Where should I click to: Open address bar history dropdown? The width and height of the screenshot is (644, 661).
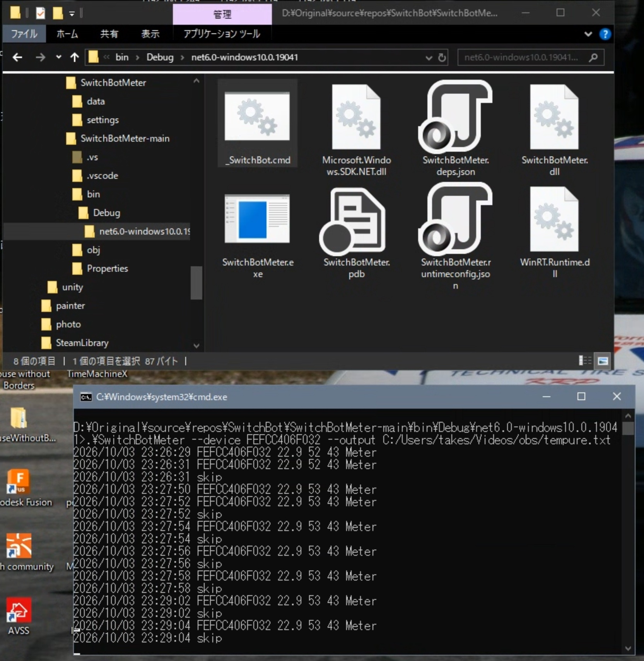point(429,58)
